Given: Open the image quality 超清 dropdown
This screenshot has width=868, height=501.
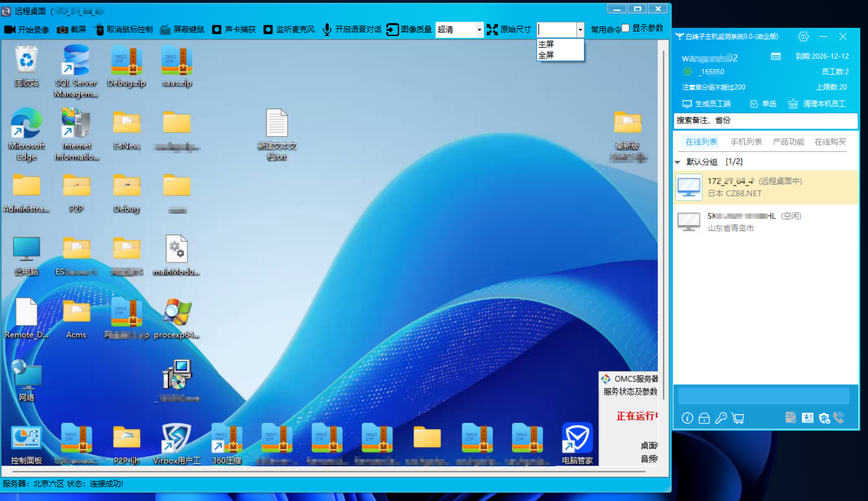Looking at the screenshot, I should tap(479, 30).
